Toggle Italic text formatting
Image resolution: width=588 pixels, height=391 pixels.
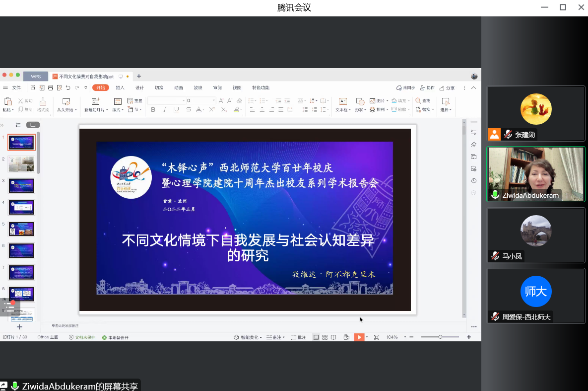coord(165,110)
